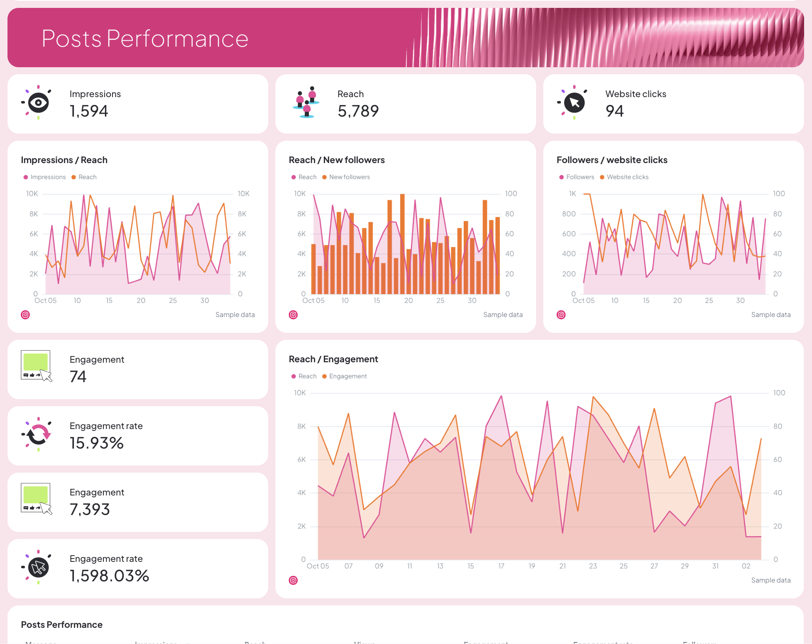Click the Instagram icon on Followers / website clicks chart
The image size is (812, 644).
coord(561,315)
